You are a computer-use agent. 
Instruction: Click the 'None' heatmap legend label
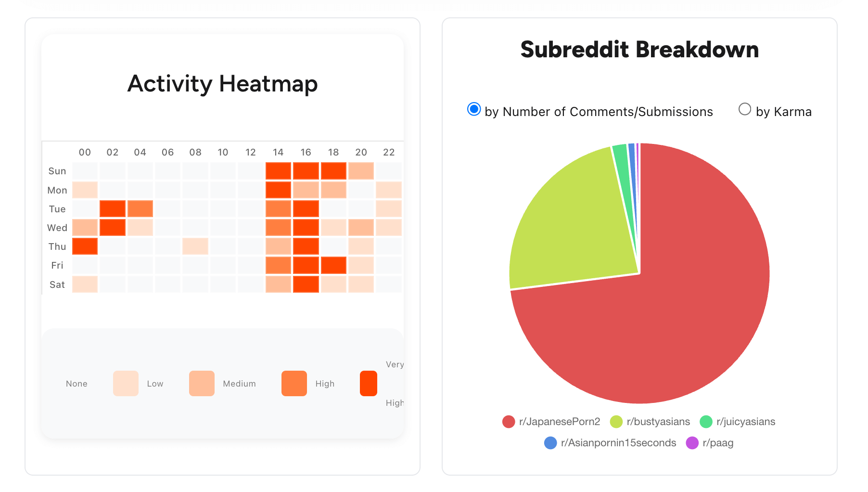coord(77,383)
